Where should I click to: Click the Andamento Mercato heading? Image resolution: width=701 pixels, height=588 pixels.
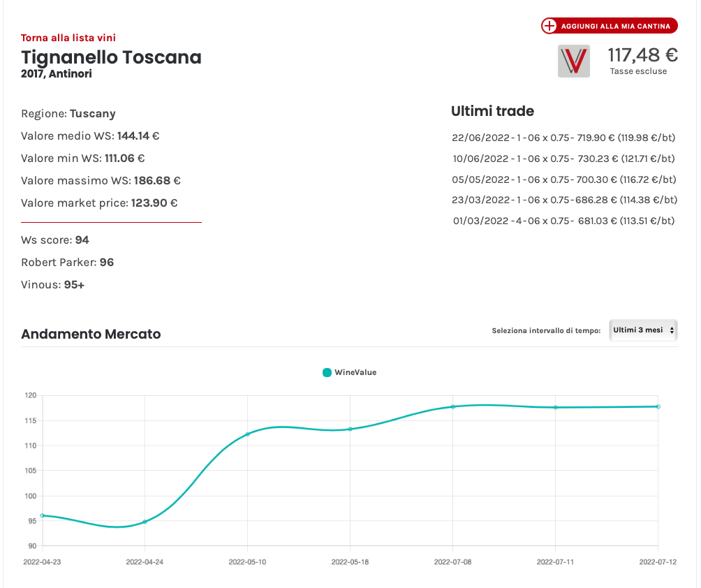(91, 334)
